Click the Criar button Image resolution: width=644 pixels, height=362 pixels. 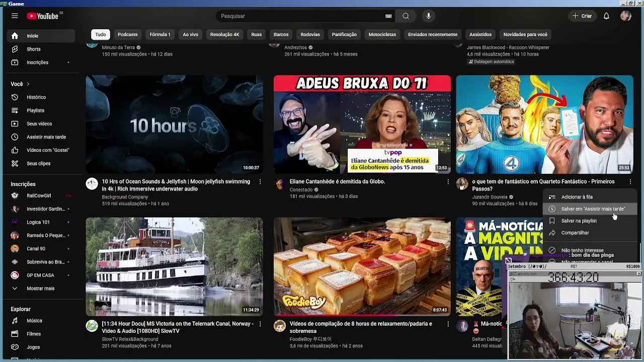tap(582, 16)
